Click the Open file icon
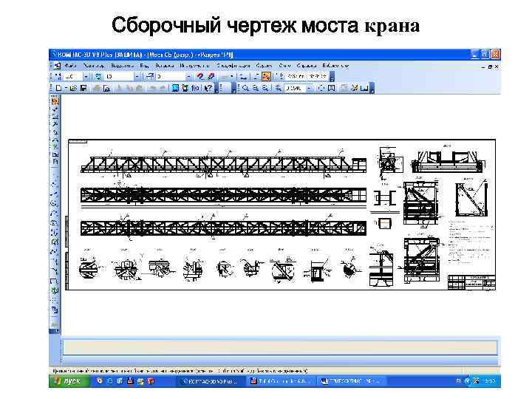532x399 pixels. pyautogui.click(x=73, y=88)
